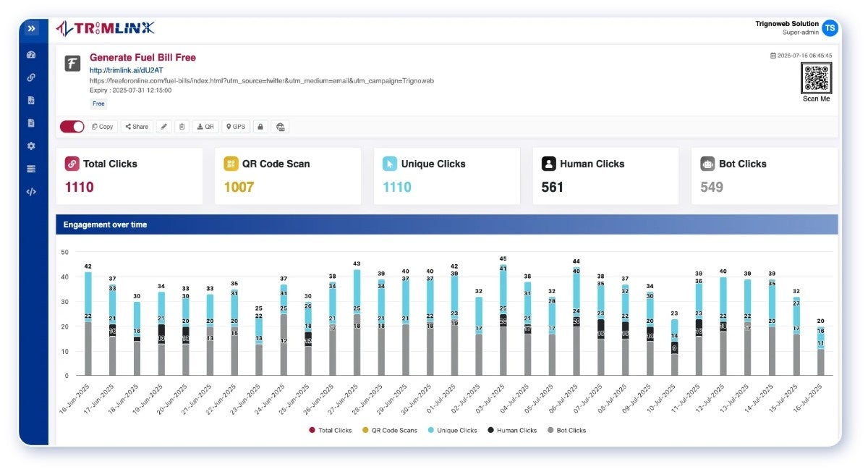The width and height of the screenshot is (868, 472).
Task: Click the Share button
Action: point(137,127)
